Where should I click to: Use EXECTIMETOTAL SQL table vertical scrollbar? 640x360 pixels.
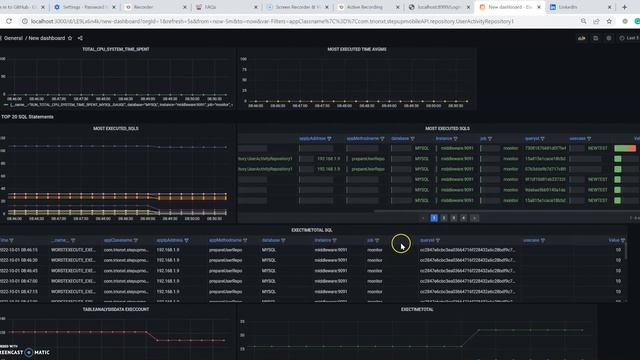pos(626,251)
